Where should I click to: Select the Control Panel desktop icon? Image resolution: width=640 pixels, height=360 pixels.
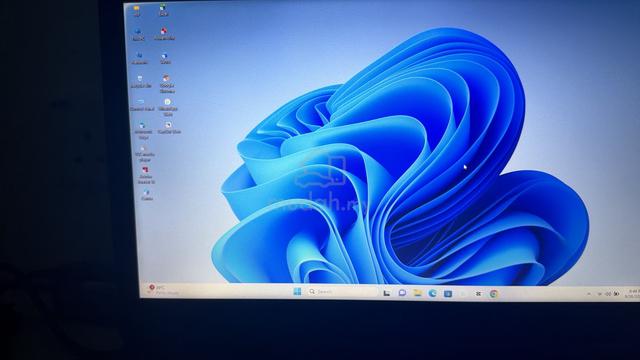(142, 104)
